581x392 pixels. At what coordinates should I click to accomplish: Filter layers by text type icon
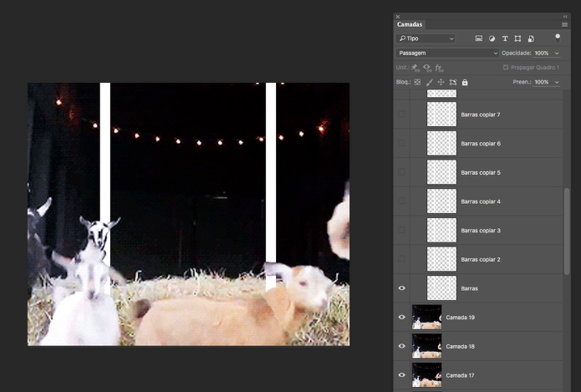point(505,38)
